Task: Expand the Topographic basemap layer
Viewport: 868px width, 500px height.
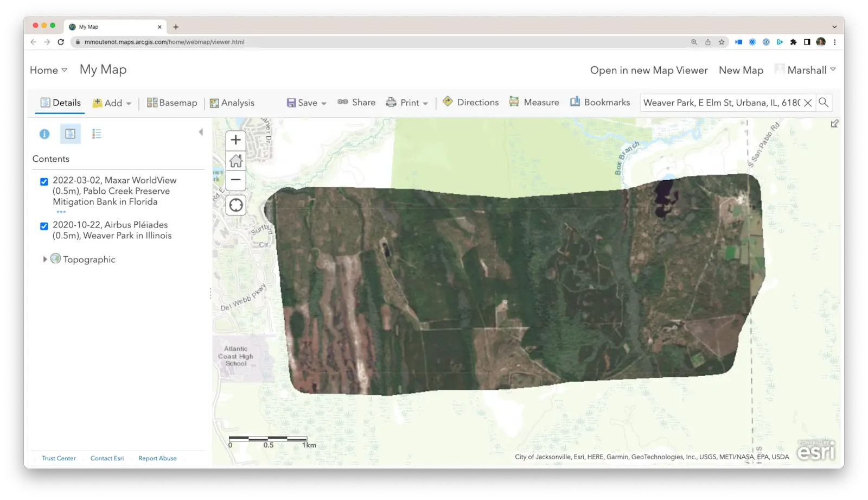Action: (x=45, y=260)
